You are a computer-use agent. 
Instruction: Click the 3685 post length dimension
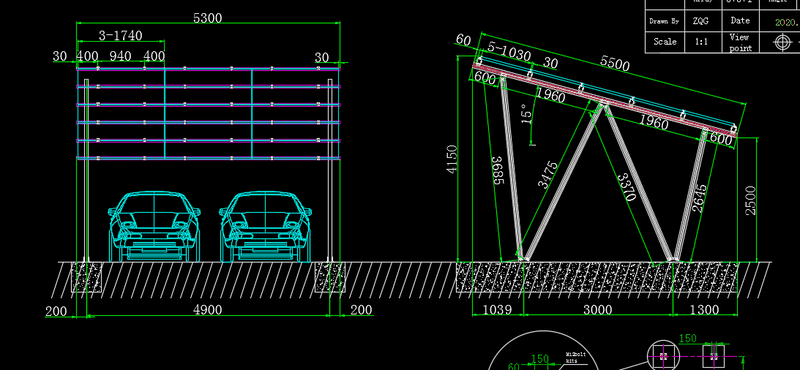click(x=498, y=170)
